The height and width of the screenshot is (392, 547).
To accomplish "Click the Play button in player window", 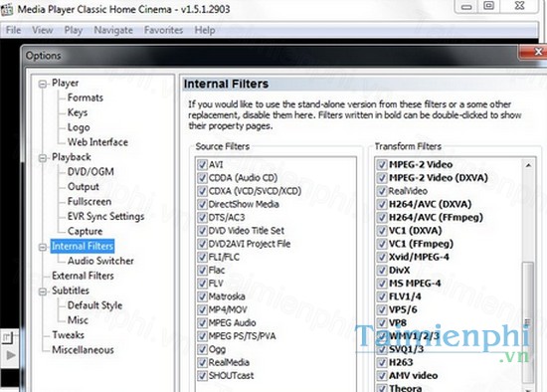I will pos(10,355).
